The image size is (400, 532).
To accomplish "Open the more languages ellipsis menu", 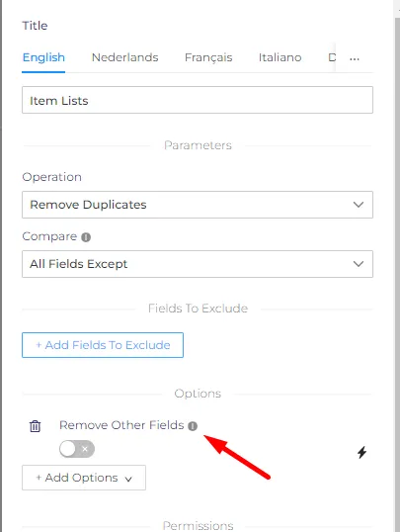I will [x=355, y=58].
